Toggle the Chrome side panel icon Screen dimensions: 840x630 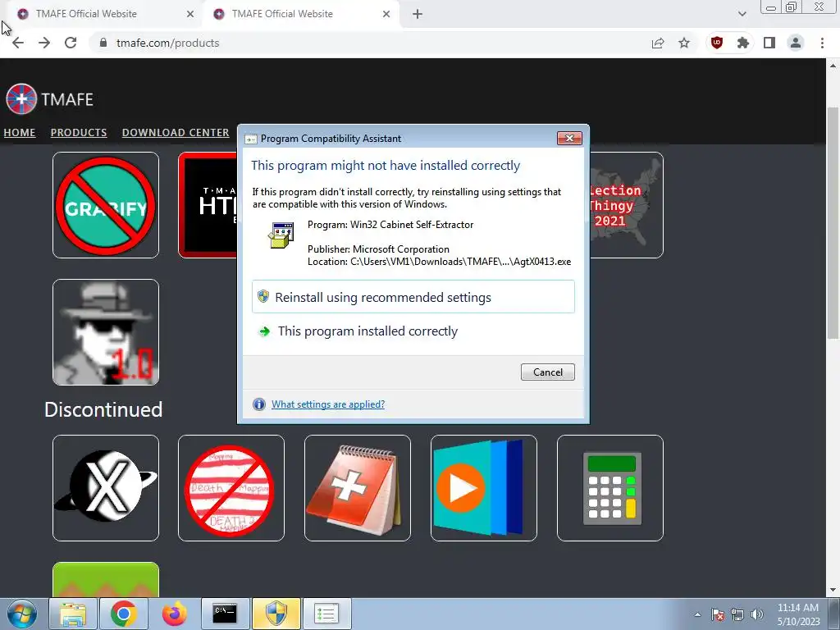(x=769, y=43)
